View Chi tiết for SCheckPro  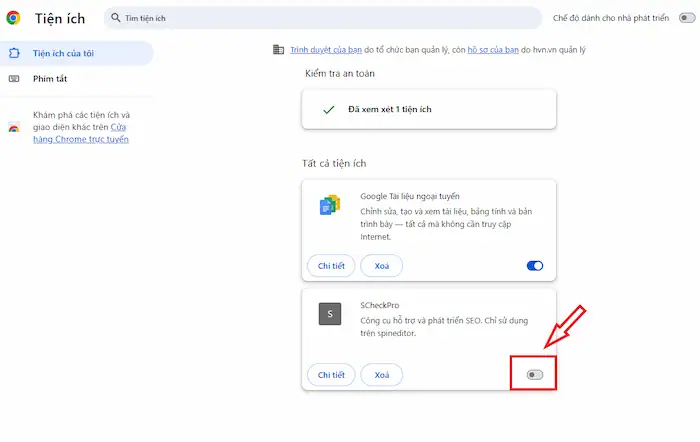point(330,374)
